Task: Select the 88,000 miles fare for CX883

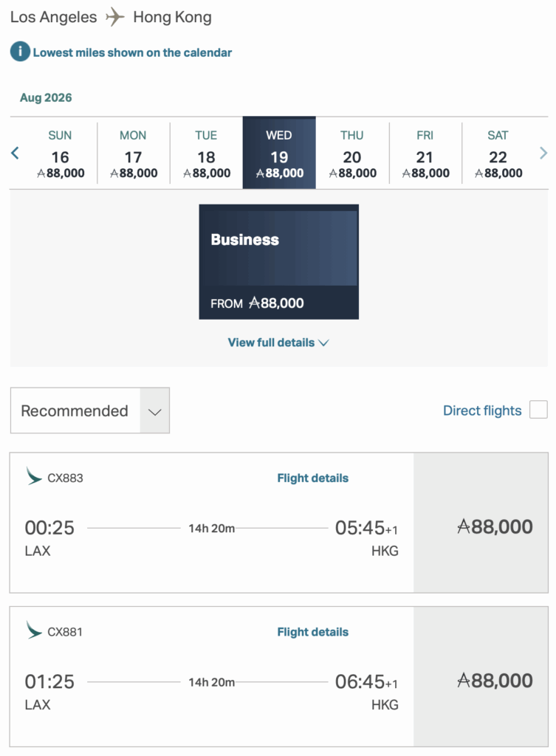Action: coord(495,526)
